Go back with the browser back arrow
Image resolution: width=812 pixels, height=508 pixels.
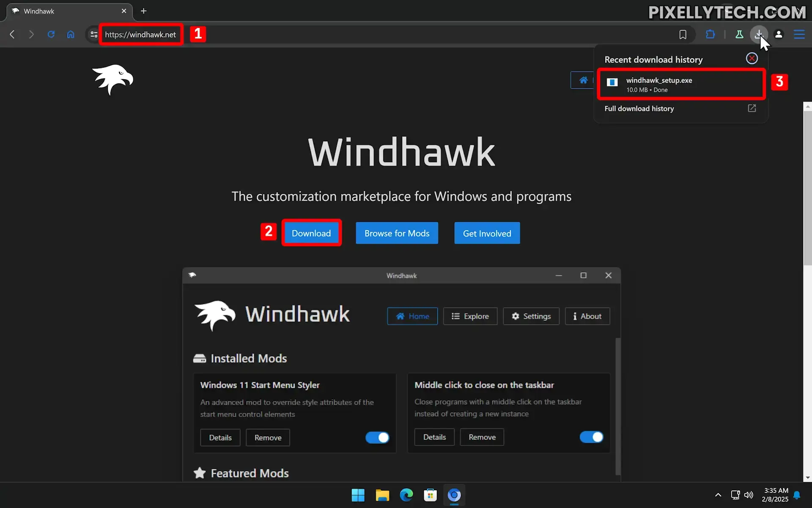point(12,34)
